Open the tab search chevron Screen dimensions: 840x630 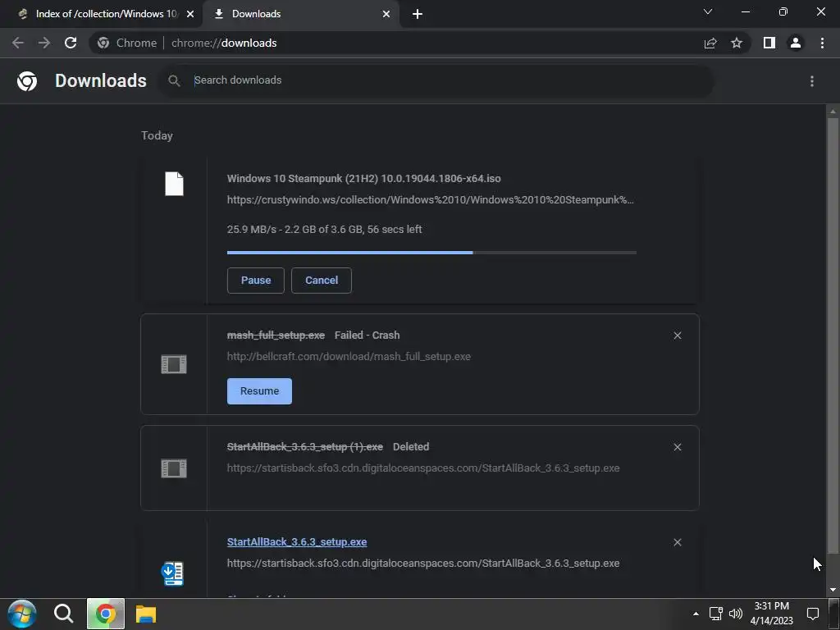[708, 11]
